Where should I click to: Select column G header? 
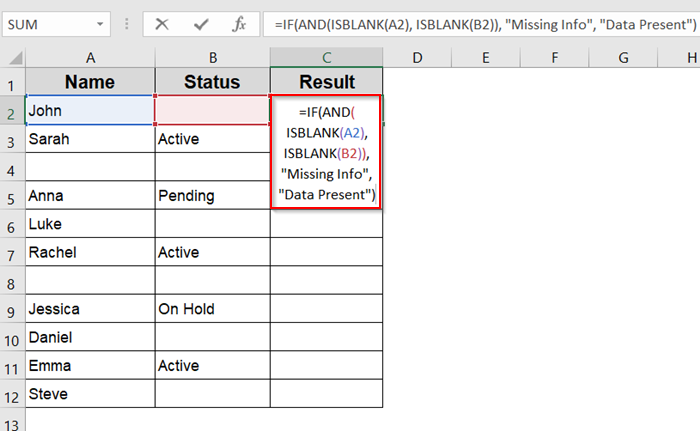623,58
